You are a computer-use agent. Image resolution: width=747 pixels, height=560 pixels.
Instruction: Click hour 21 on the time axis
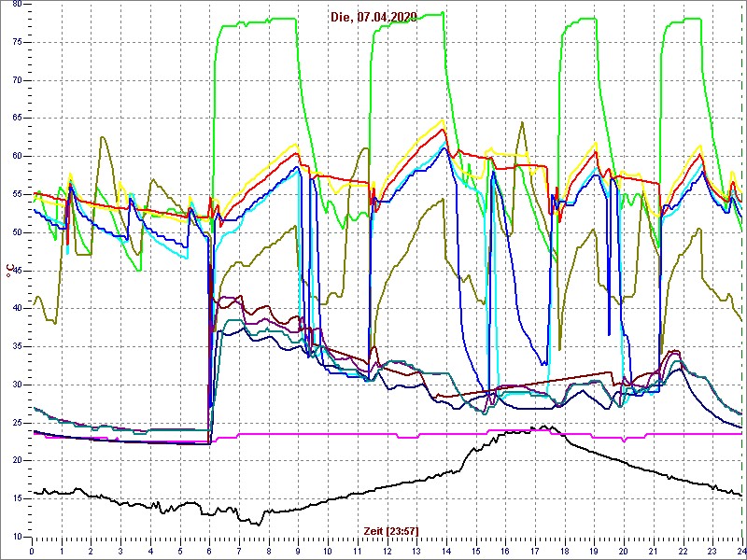click(654, 551)
